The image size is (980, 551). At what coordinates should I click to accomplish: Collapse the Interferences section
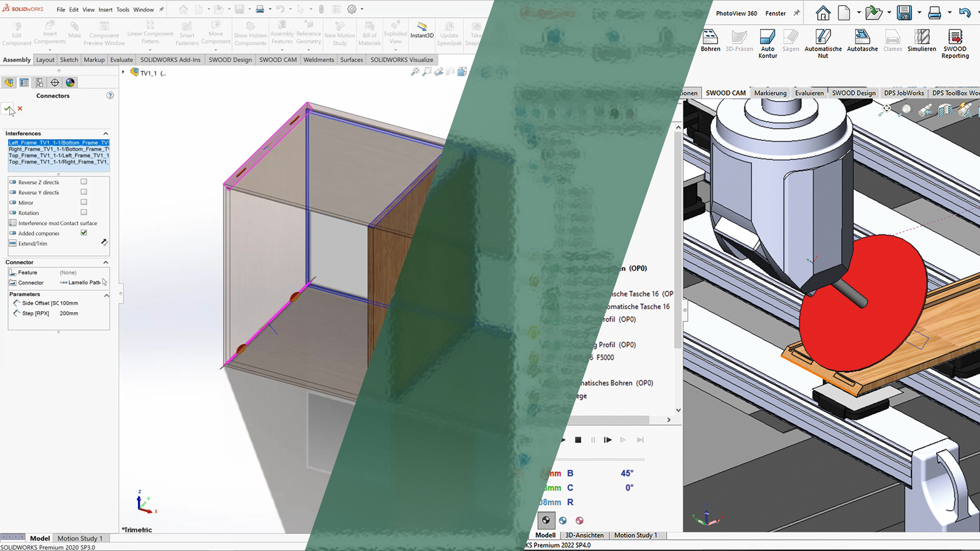click(105, 133)
